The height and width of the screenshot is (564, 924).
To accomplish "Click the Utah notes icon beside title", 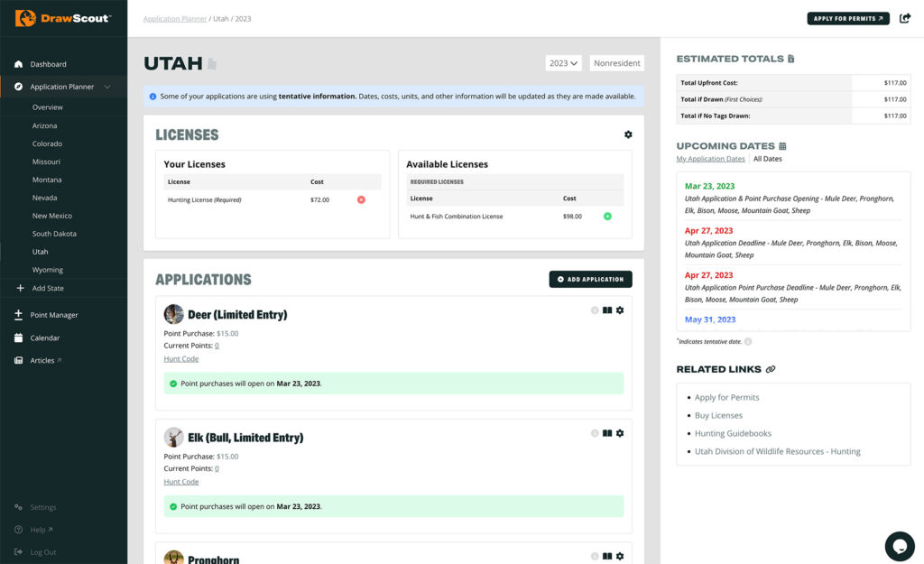I will pyautogui.click(x=212, y=64).
